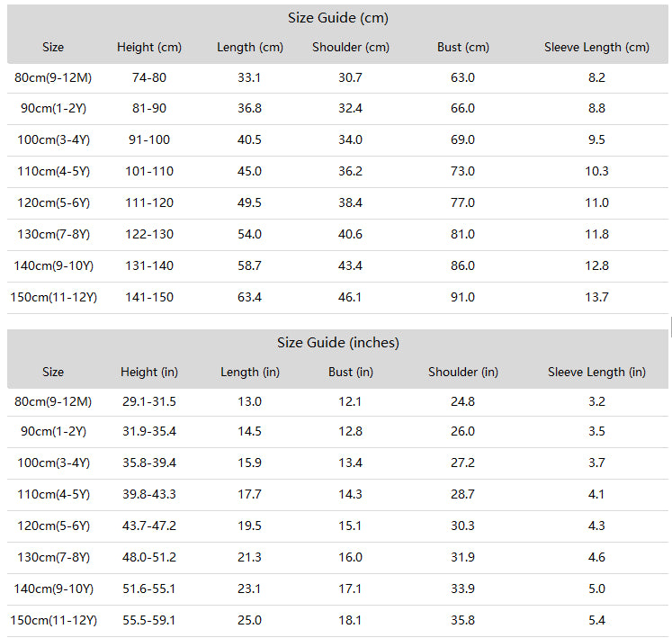Click the Size Guide (inches) title
The height and width of the screenshot is (638, 672).
[x=337, y=343]
